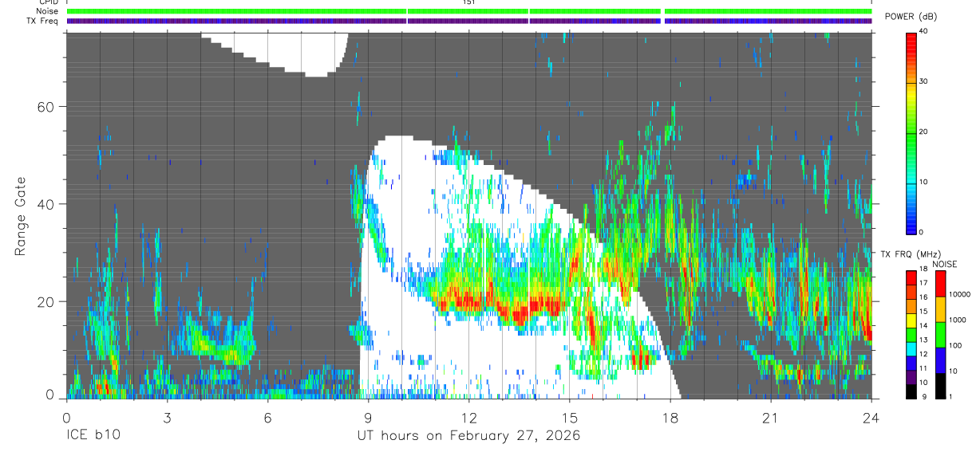Click the TX Freq row label at top left

[x=43, y=21]
